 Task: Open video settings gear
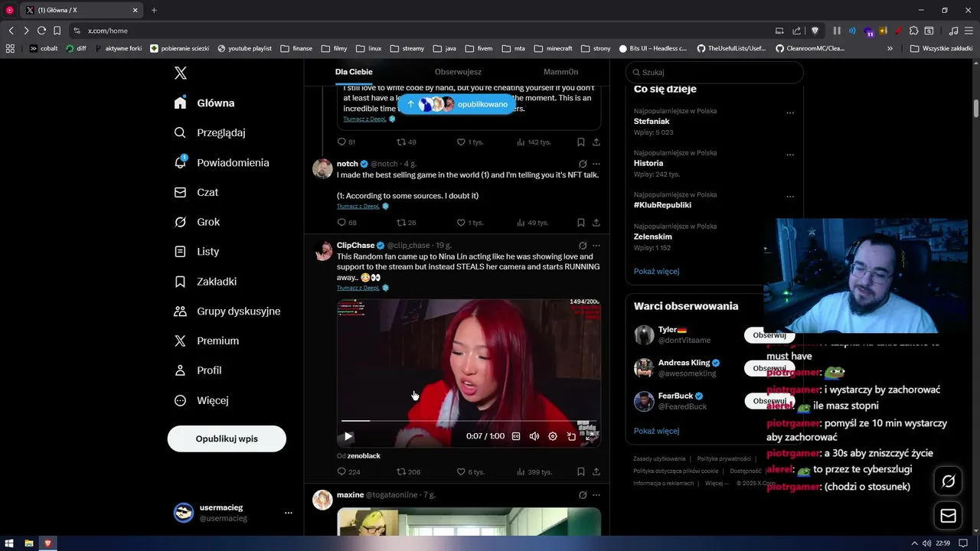[553, 436]
